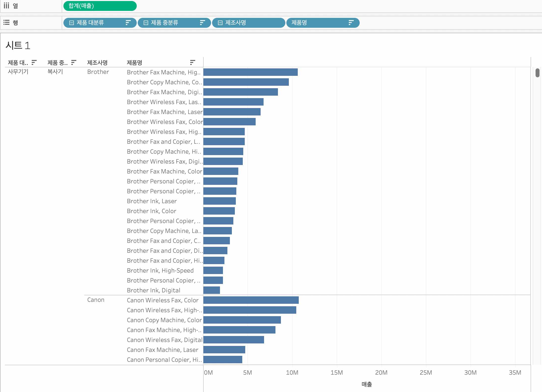Select the 복사기 subcategory cell
The image size is (542, 392).
55,72
